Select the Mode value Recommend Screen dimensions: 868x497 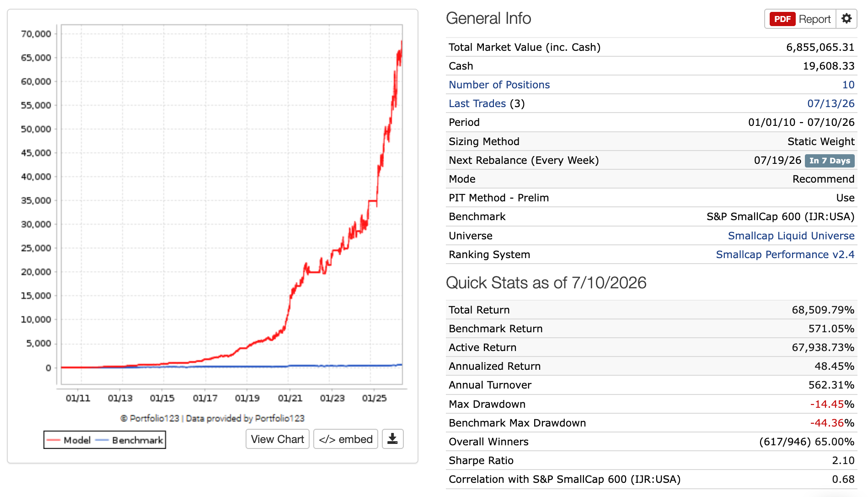click(x=823, y=179)
